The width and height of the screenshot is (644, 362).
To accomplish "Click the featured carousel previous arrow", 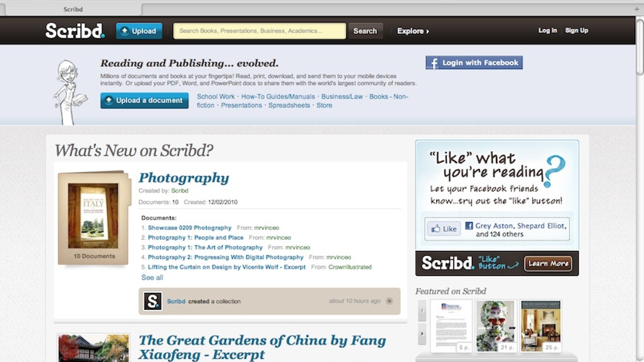I will [422, 311].
